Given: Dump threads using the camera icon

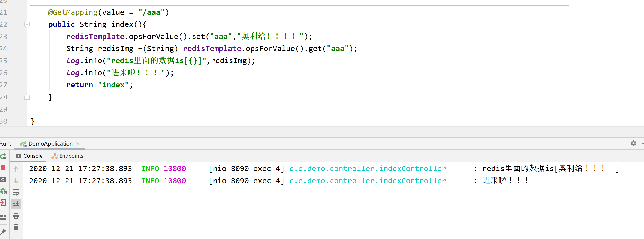Looking at the screenshot, I should pos(3,179).
